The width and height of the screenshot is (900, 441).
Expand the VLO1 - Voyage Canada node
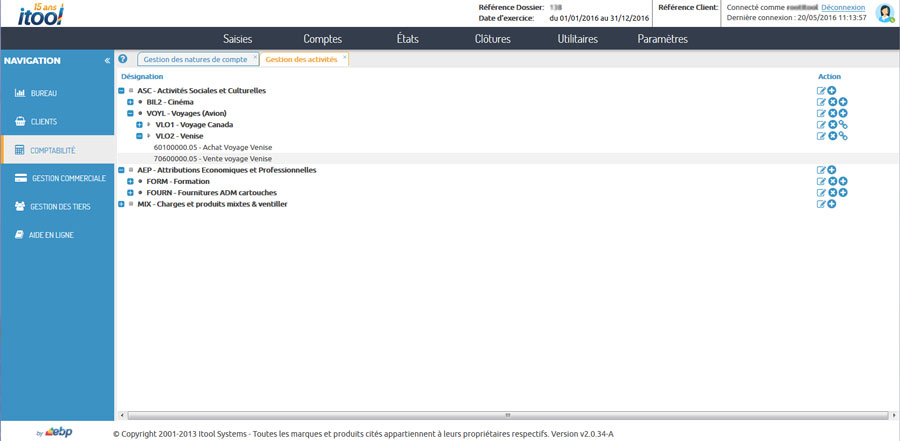tap(139, 125)
